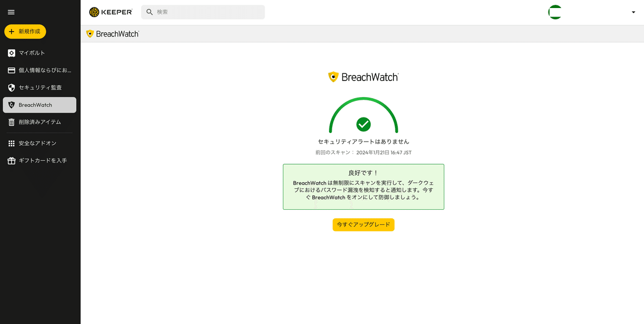Image resolution: width=644 pixels, height=324 pixels.
Task: Click the card icon beside 個人情報
Action: tap(11, 70)
